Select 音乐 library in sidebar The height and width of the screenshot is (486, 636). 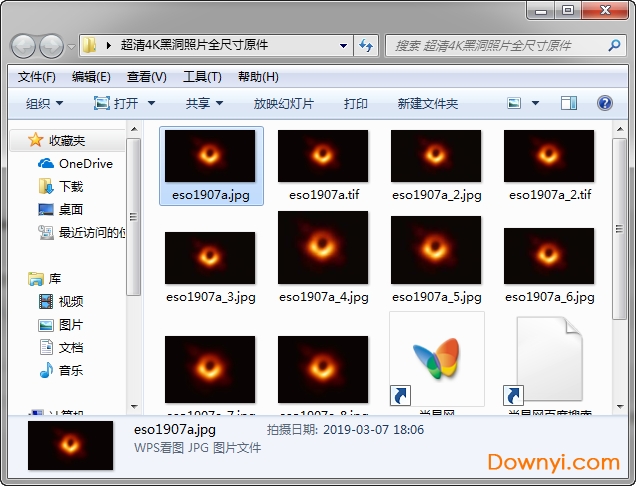tap(70, 370)
